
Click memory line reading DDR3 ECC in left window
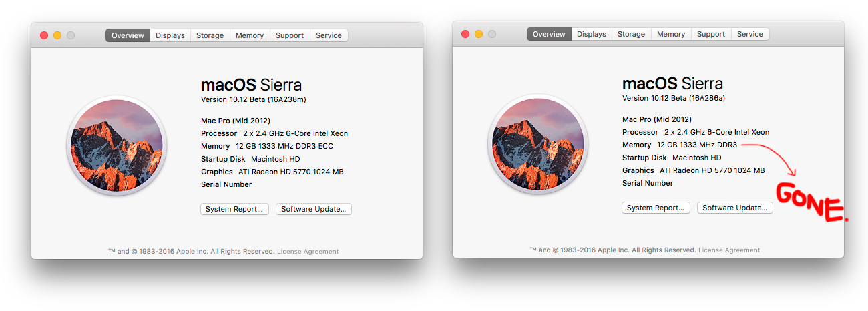click(267, 146)
